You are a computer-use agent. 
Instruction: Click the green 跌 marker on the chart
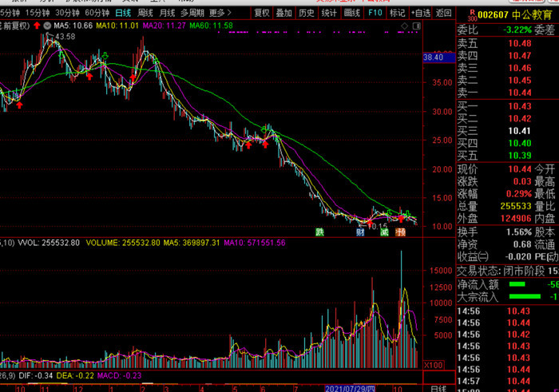click(x=320, y=232)
